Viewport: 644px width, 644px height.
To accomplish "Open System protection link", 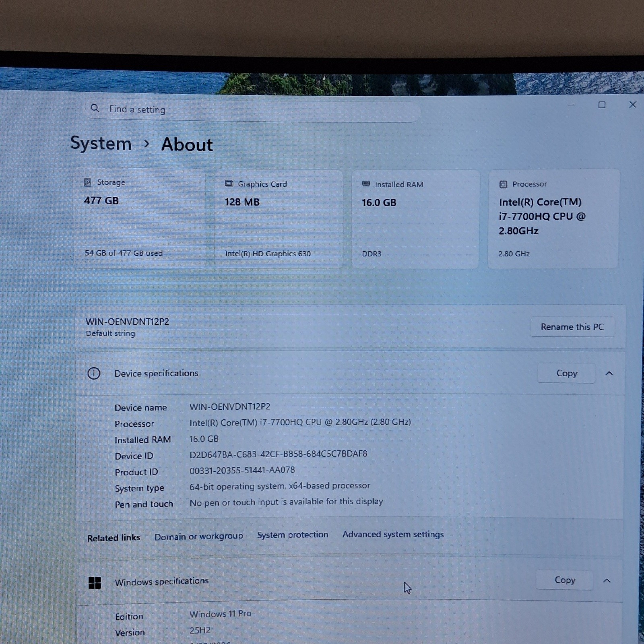I will (x=293, y=535).
